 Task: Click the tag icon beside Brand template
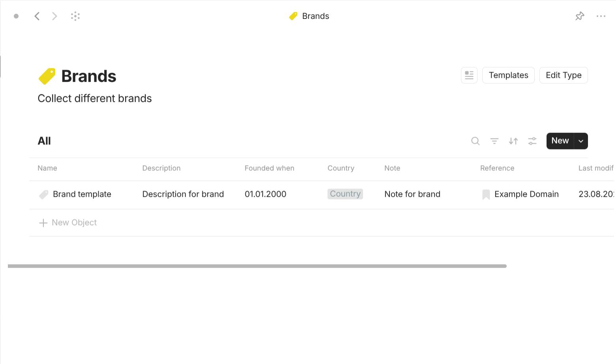pos(43,194)
